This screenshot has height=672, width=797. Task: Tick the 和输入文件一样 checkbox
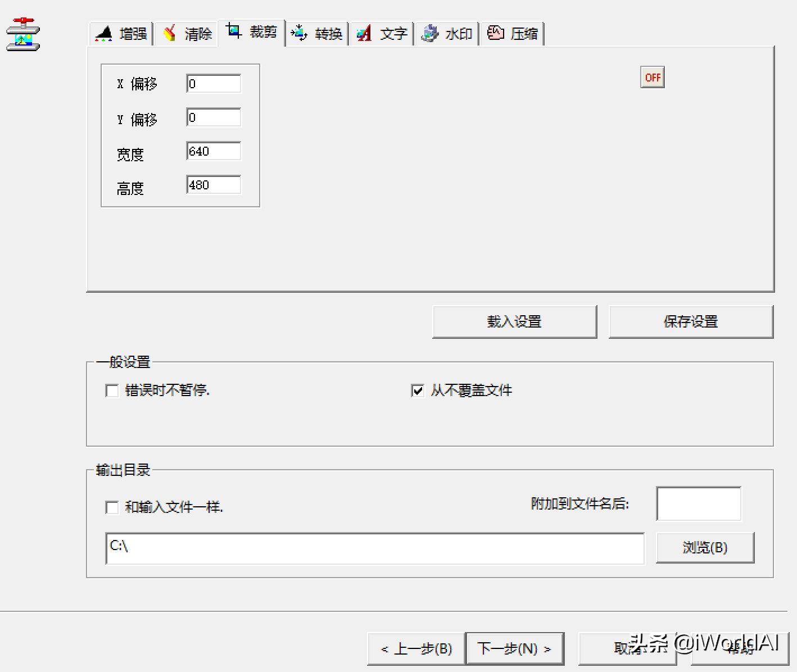click(x=112, y=507)
